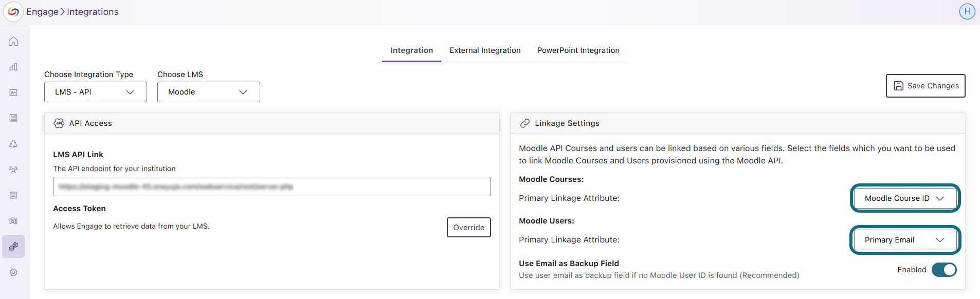Click the API Access panel icon
The height and width of the screenshot is (299, 980).
point(59,123)
